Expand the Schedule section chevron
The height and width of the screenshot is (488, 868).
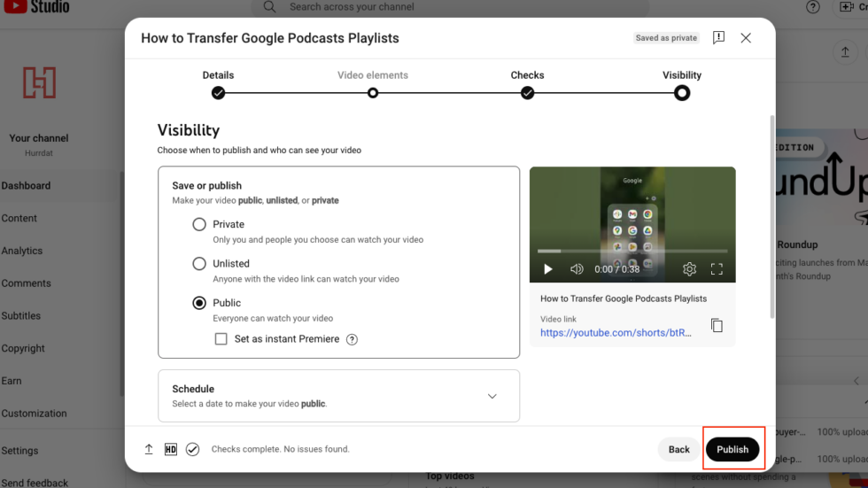pos(492,396)
